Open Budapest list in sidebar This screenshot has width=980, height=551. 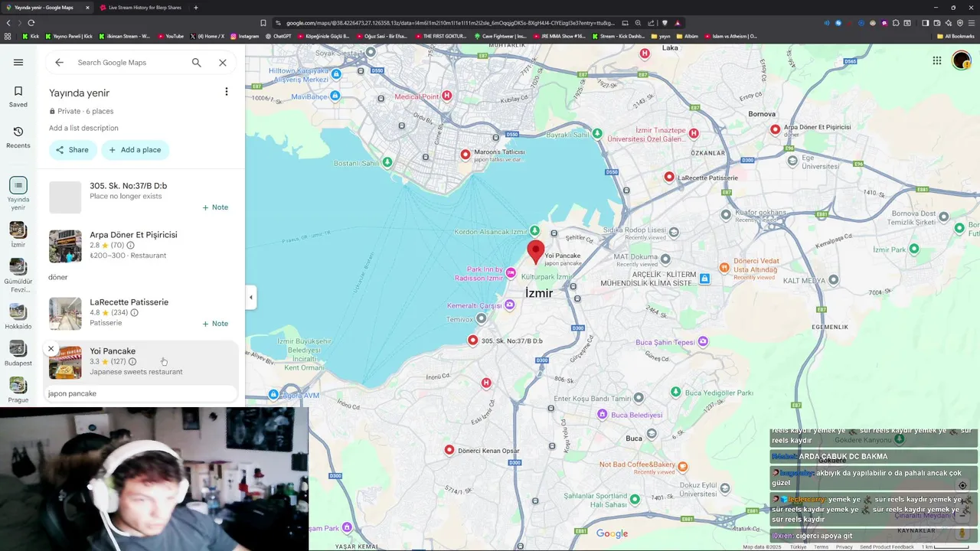[18, 354]
